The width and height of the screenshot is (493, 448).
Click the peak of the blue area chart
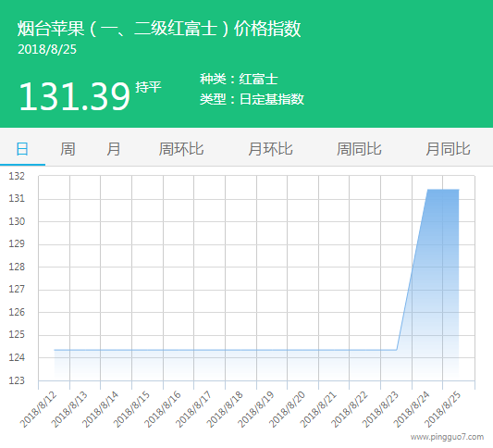pos(443,190)
